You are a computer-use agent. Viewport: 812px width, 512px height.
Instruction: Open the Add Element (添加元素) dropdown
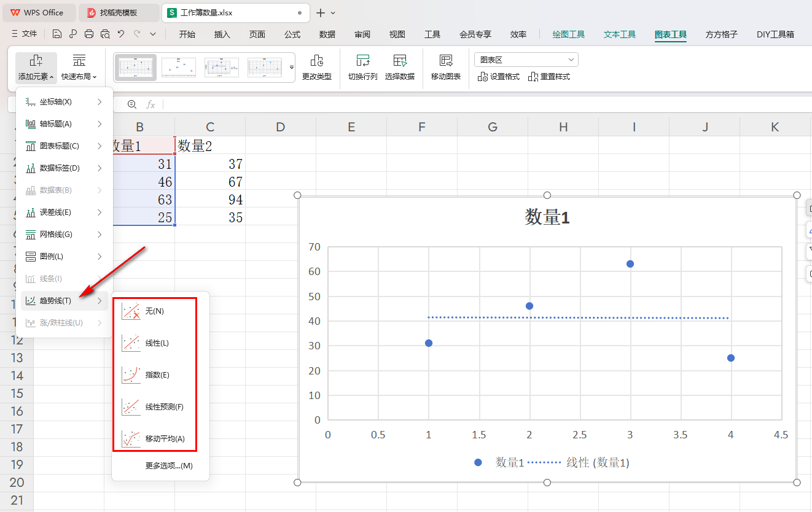coord(36,68)
